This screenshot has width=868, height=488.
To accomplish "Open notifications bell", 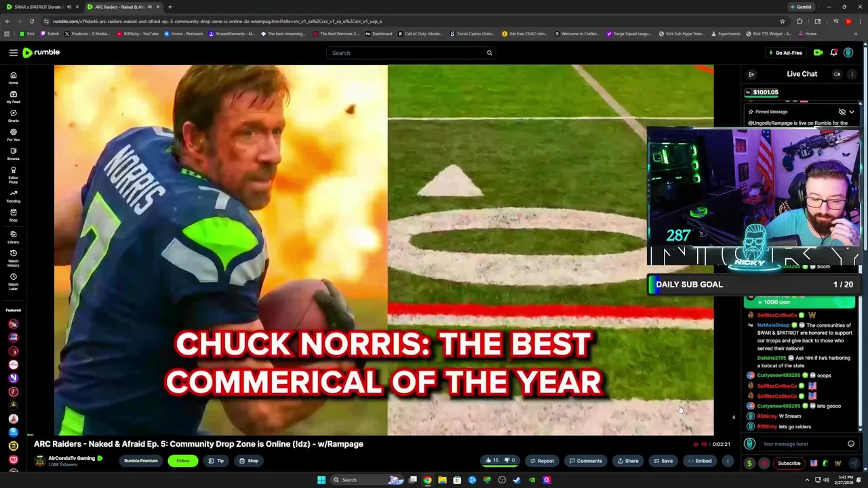I will coord(833,53).
